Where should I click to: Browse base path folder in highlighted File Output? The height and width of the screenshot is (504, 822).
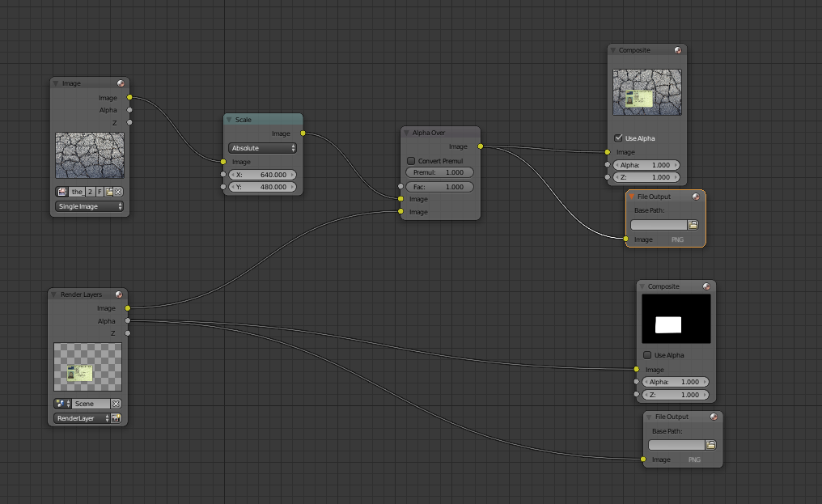click(693, 225)
